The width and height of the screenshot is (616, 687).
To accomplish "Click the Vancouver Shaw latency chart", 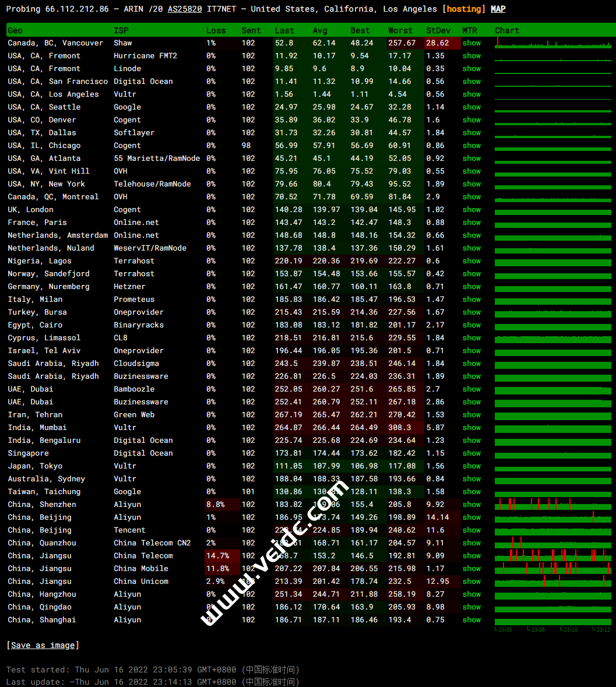I will point(552,43).
